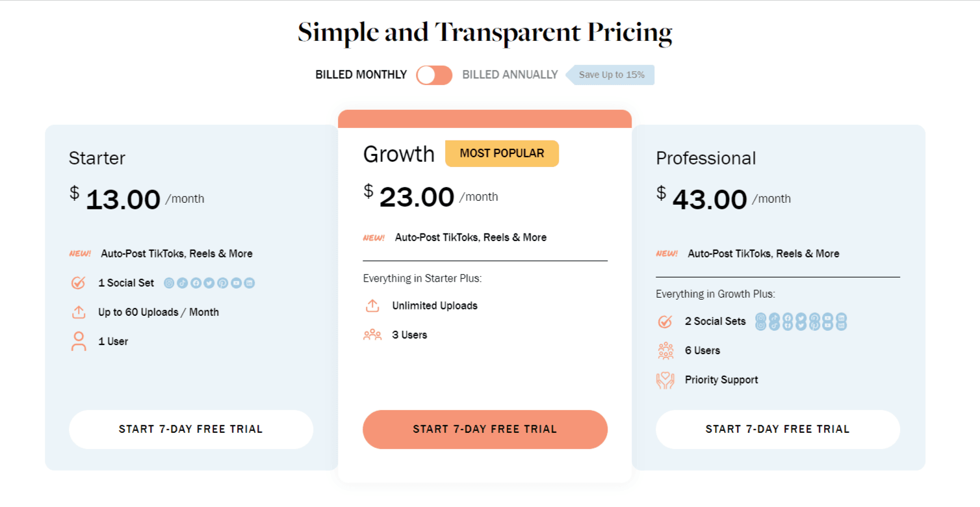The image size is (980, 507).
Task: Select the Pinterest icon in the Starter plan
Action: click(222, 283)
